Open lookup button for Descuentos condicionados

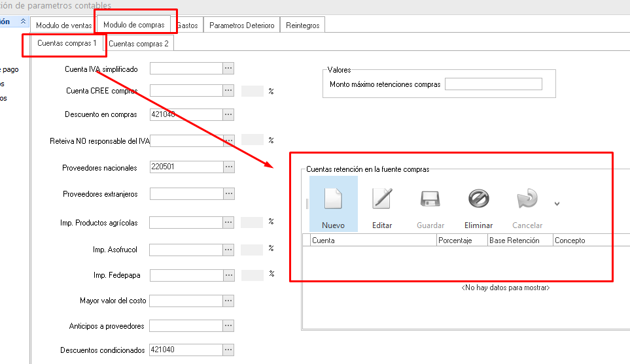coord(228,350)
